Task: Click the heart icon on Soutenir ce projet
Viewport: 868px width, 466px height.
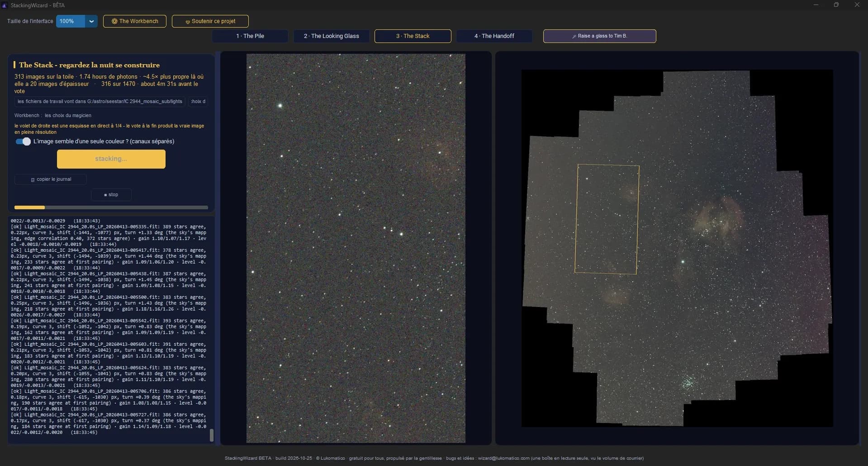Action: (x=188, y=22)
